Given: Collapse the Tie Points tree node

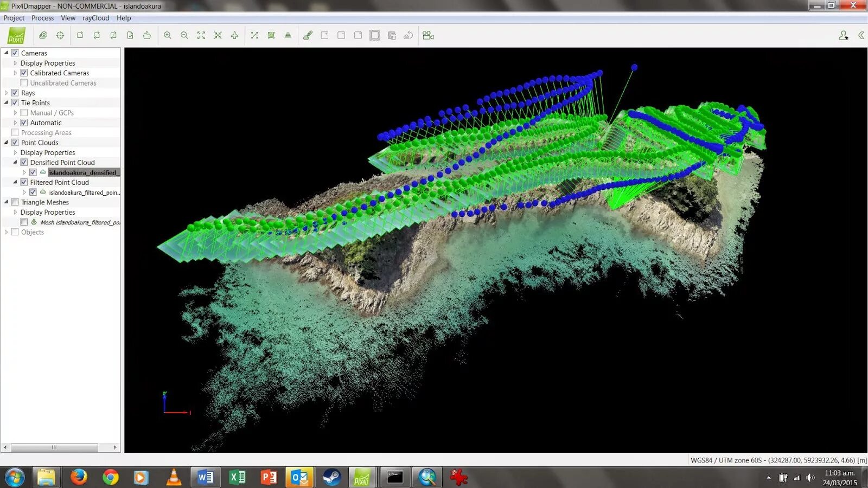Looking at the screenshot, I should click(7, 102).
